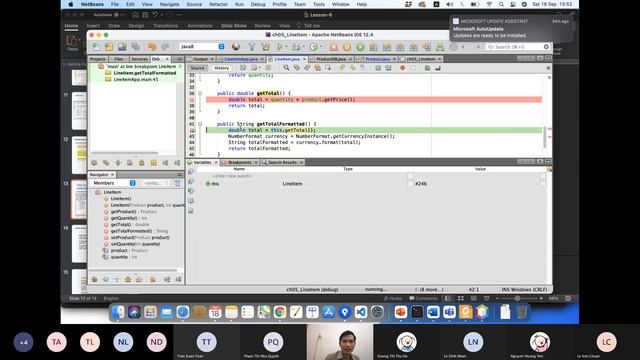Click the Toggle Line Breakpoint red circle

point(402,68)
